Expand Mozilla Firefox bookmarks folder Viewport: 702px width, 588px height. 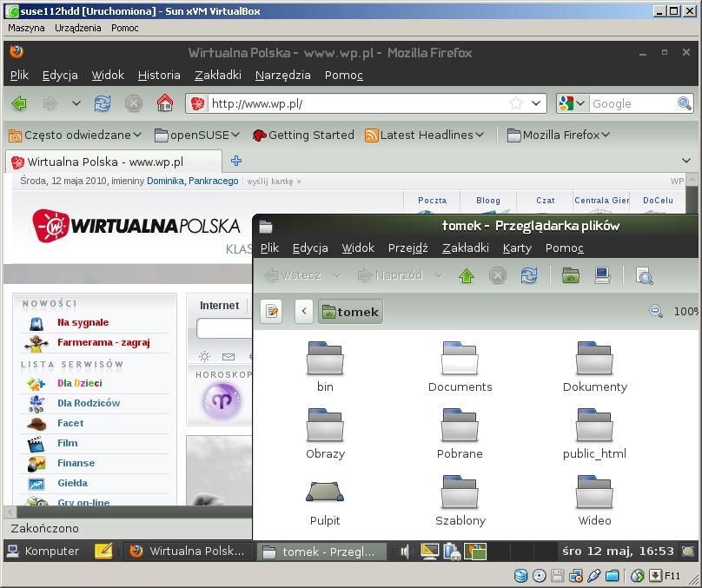click(x=559, y=135)
